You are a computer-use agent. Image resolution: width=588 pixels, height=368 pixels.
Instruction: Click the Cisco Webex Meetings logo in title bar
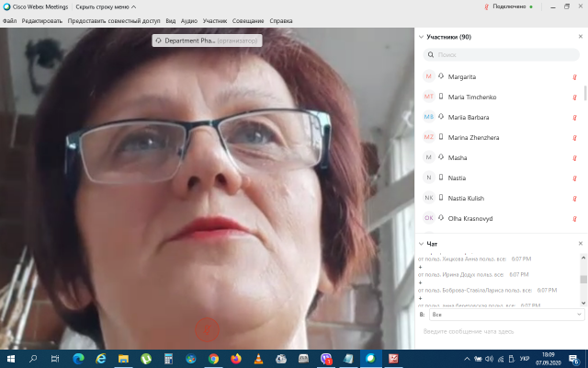point(6,6)
